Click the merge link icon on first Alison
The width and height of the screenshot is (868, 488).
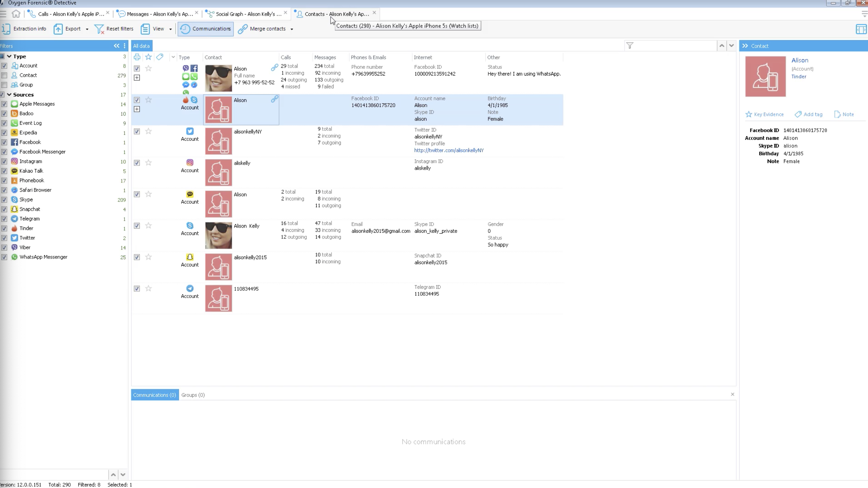[275, 68]
